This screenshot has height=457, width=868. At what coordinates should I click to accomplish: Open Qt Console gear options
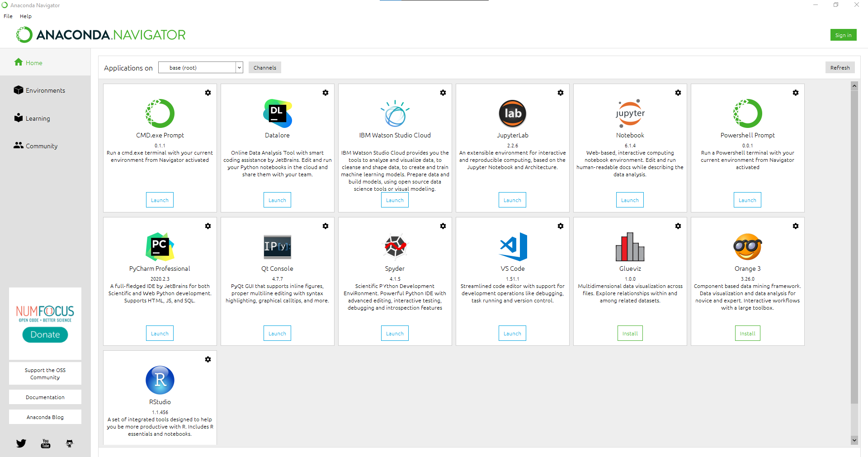325,226
